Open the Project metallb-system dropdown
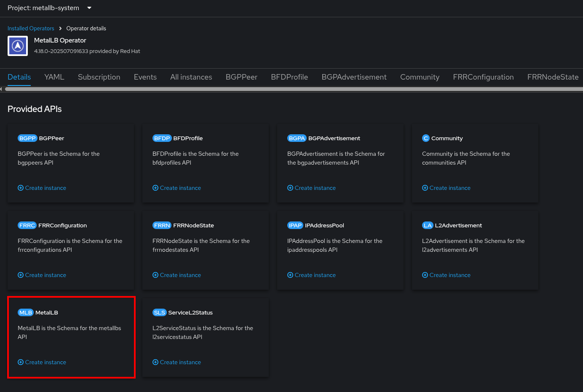This screenshot has width=583, height=392. [50, 8]
